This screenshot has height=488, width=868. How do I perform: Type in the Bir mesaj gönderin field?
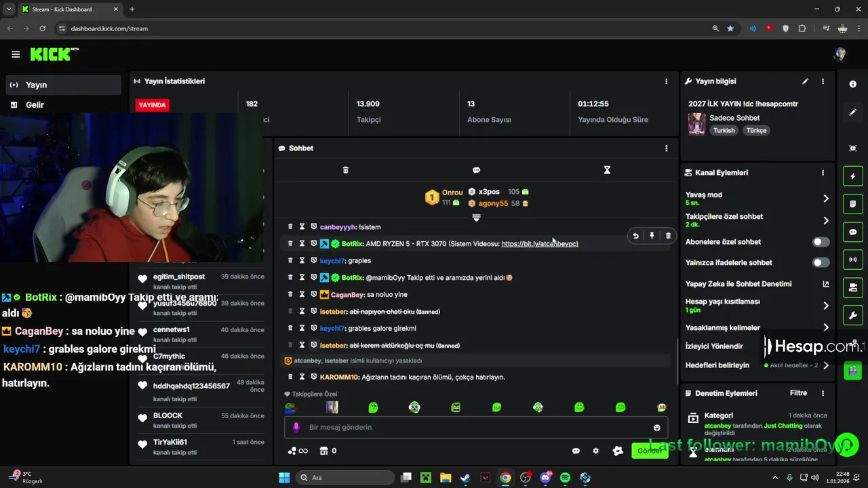(x=476, y=427)
